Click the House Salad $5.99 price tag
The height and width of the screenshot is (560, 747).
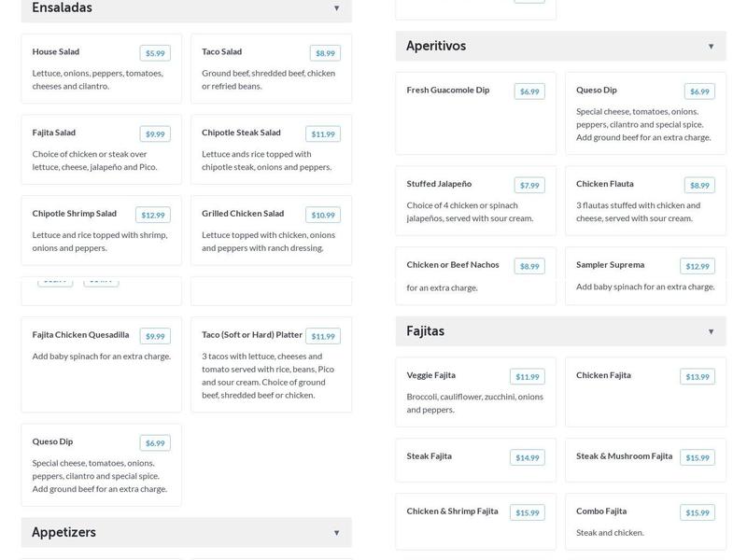(155, 53)
